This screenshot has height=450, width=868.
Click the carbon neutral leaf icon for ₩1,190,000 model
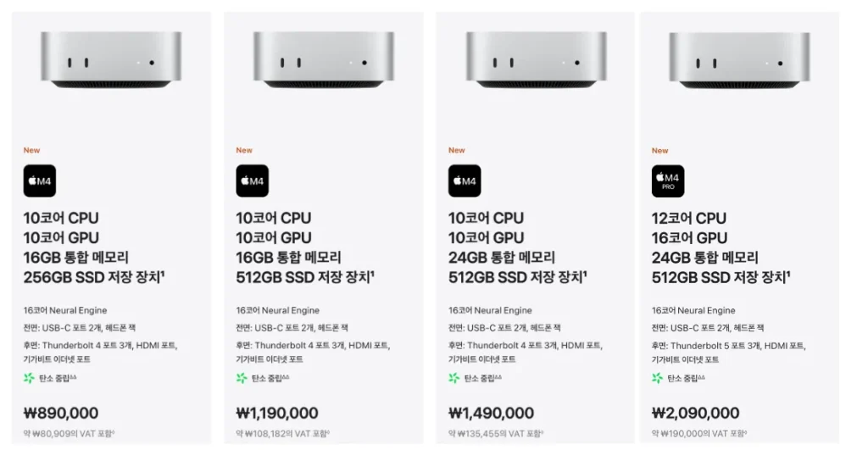click(242, 378)
